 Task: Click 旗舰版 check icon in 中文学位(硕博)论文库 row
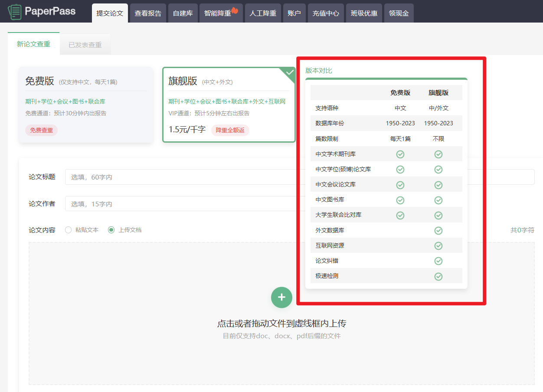tap(438, 170)
